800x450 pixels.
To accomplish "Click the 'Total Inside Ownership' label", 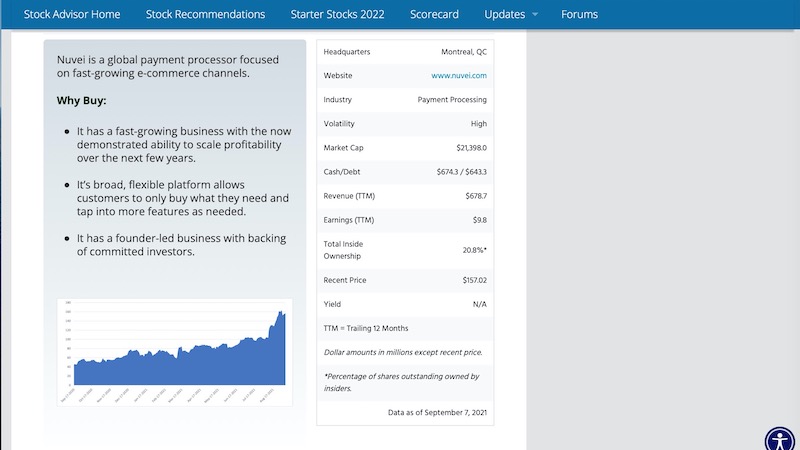I will (343, 250).
